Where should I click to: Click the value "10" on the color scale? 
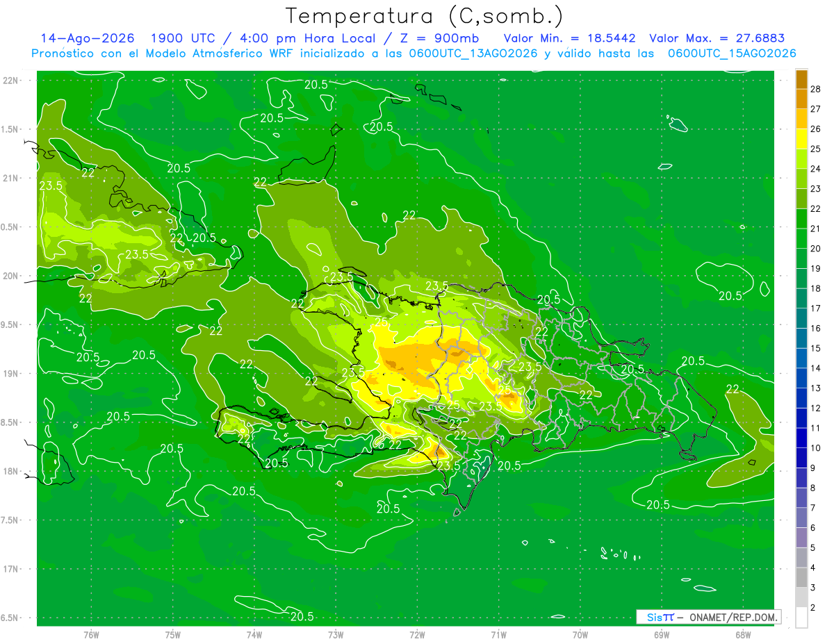coord(816,448)
